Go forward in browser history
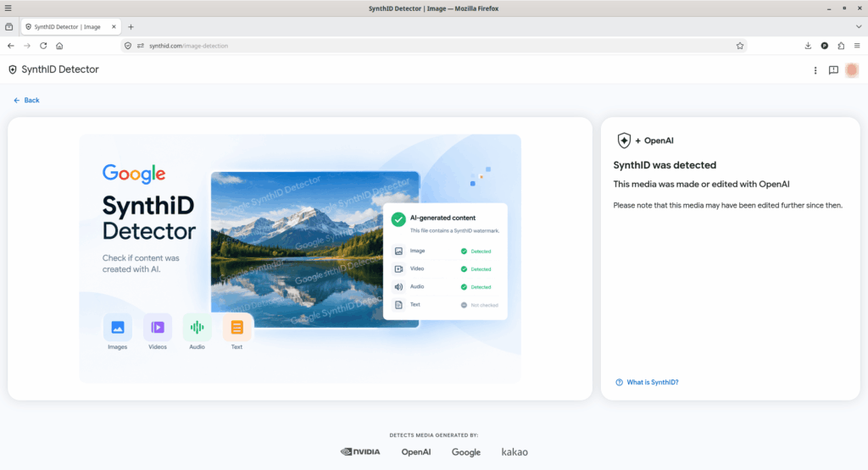 click(27, 46)
